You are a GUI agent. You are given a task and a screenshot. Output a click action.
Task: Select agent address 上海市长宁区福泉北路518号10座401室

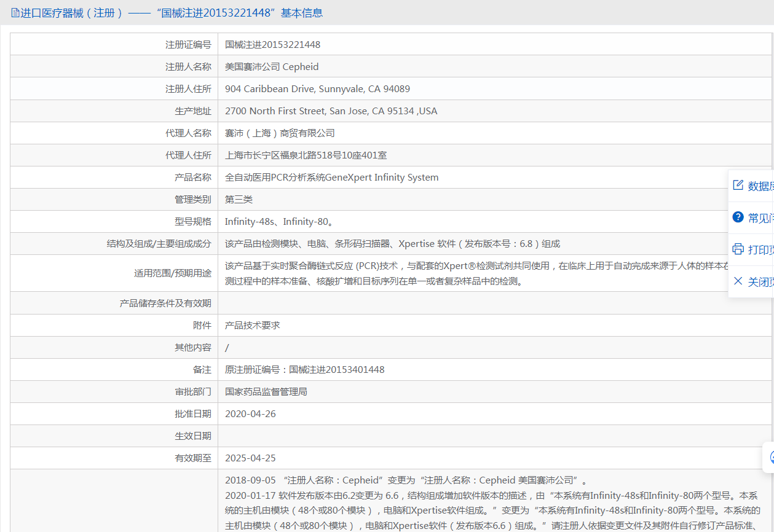pyautogui.click(x=306, y=155)
